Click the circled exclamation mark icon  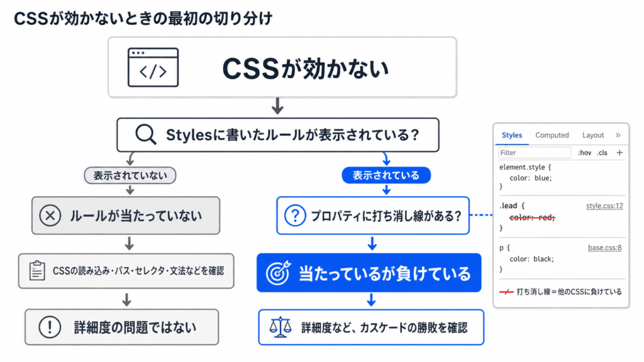coord(50,327)
